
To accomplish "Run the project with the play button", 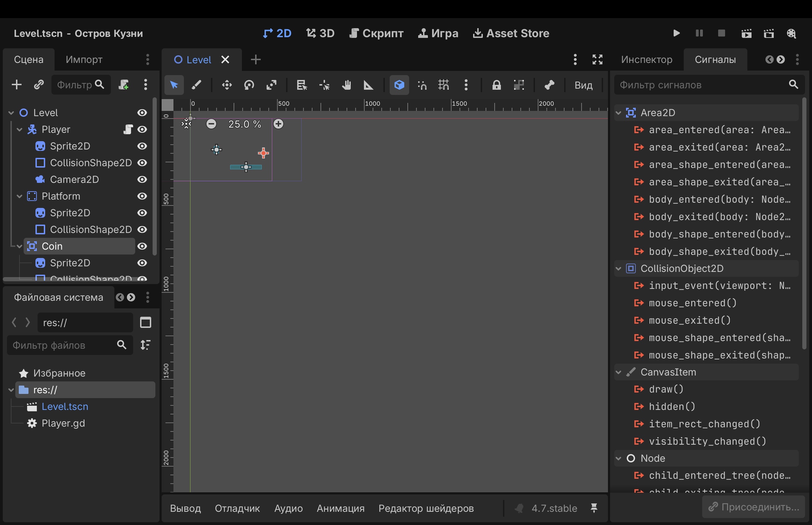I will tap(676, 33).
